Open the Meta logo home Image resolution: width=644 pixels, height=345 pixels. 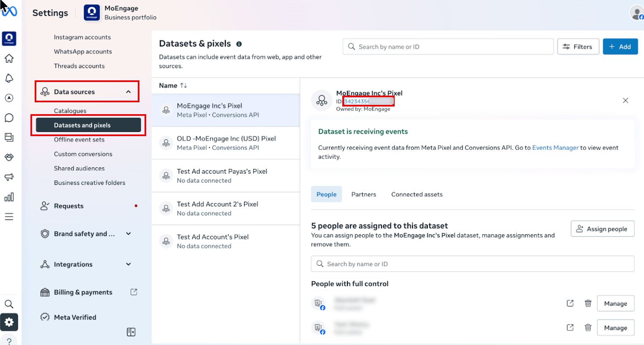pyautogui.click(x=9, y=11)
